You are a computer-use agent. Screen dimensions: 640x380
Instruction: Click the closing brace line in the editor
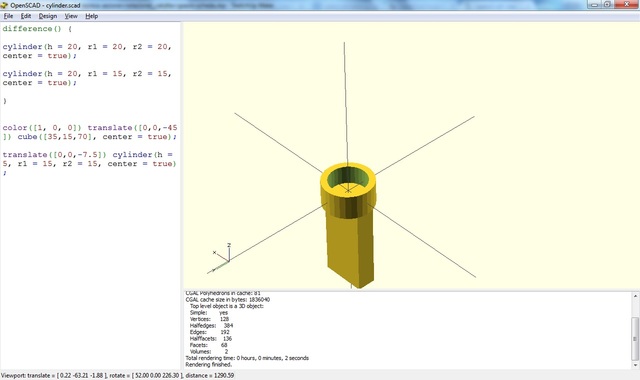point(4,101)
